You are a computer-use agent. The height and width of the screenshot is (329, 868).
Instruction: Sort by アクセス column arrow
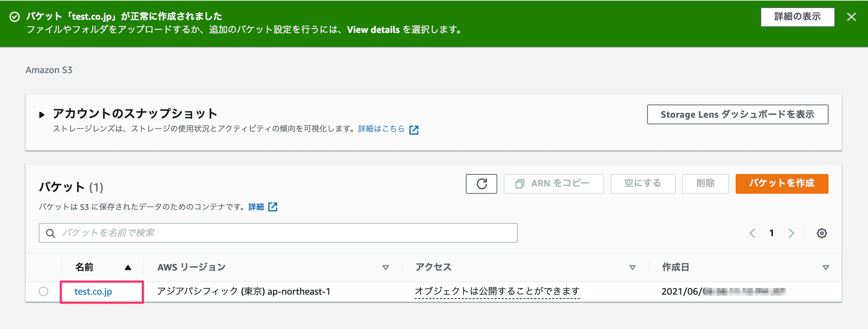(x=632, y=268)
